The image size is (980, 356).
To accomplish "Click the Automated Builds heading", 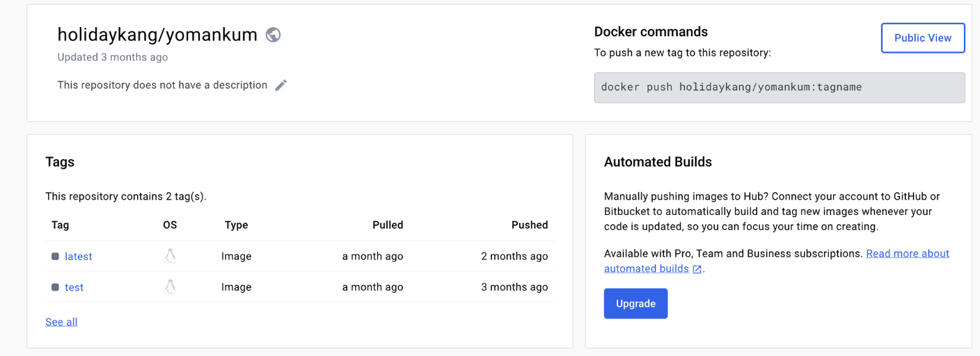I will point(658,162).
